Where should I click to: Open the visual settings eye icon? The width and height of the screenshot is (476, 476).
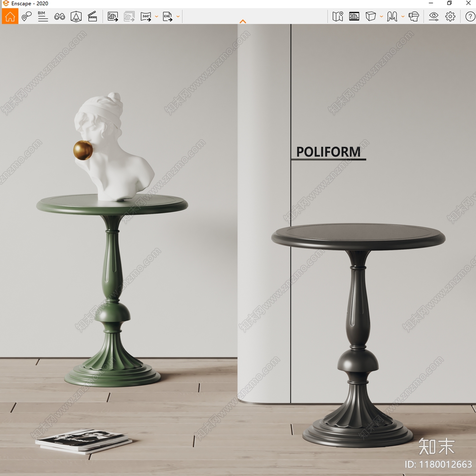coord(434,16)
